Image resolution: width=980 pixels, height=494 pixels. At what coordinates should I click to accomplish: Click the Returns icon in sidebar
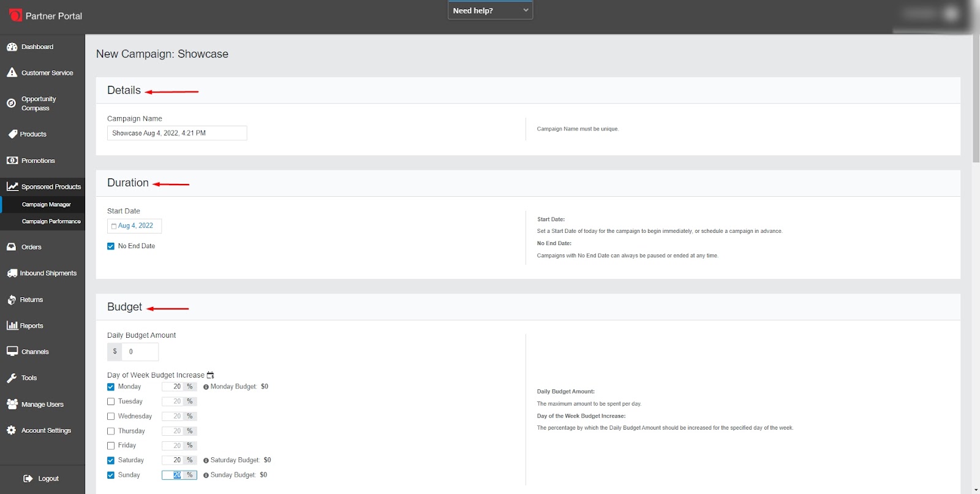pyautogui.click(x=12, y=300)
